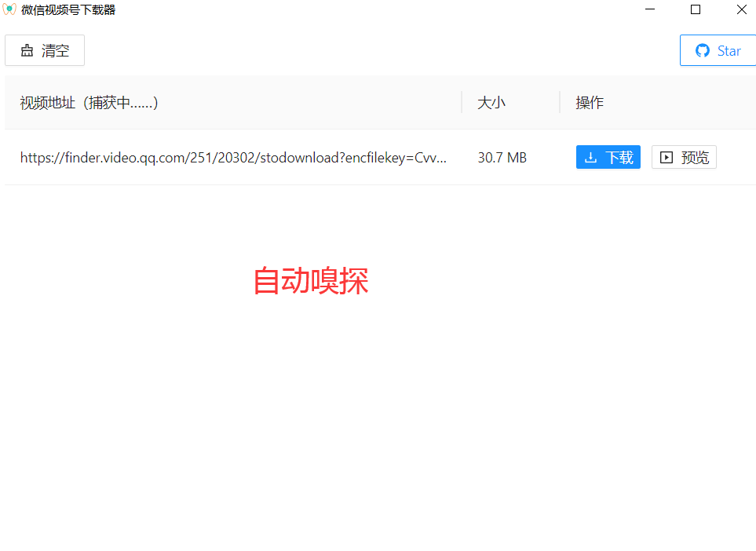Click the finder.video.qq.com video URL
756x551 pixels.
click(233, 157)
